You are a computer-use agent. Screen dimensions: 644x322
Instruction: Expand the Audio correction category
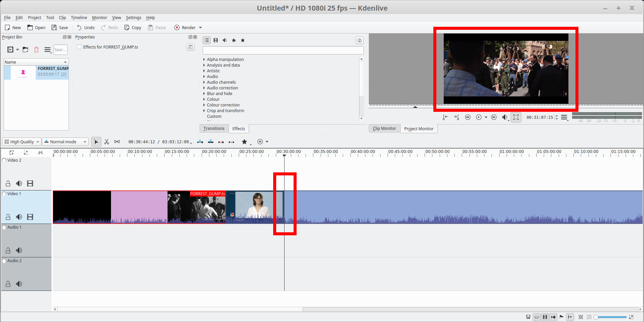click(204, 88)
